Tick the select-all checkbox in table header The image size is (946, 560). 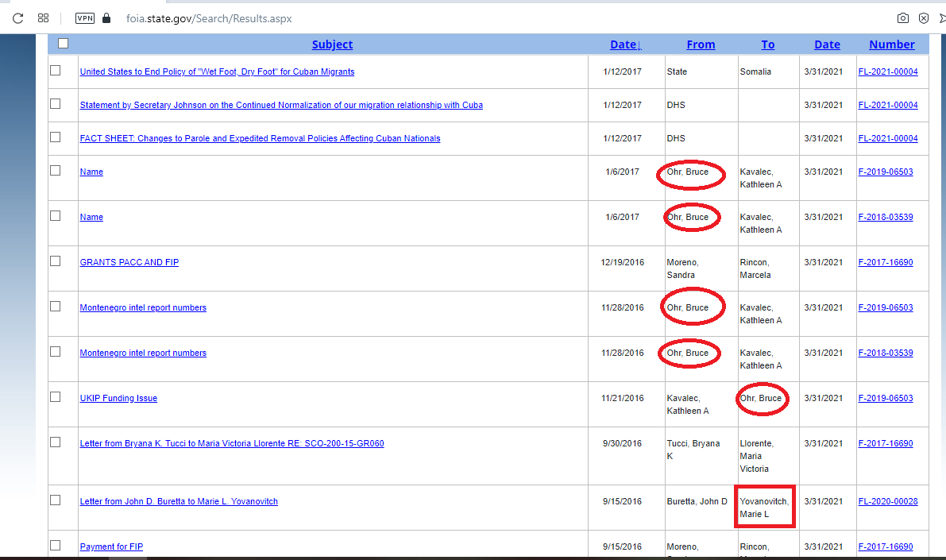(63, 44)
